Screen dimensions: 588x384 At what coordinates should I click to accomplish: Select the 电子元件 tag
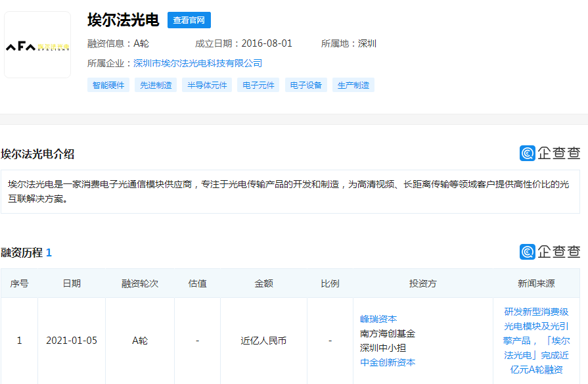258,85
